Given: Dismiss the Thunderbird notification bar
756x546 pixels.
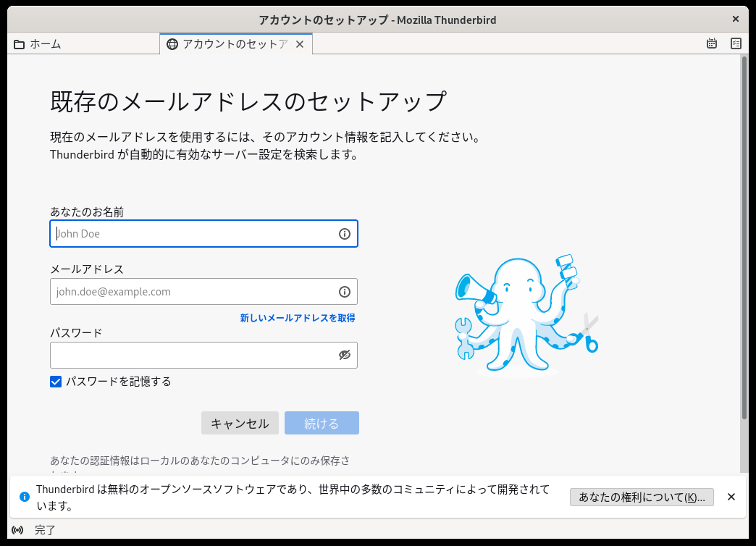Looking at the screenshot, I should [731, 497].
